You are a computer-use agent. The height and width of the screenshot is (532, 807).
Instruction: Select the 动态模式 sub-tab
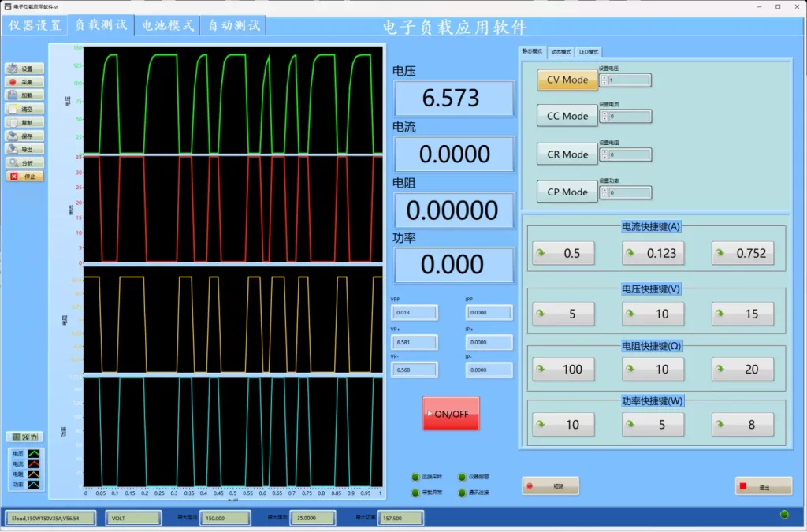[561, 51]
